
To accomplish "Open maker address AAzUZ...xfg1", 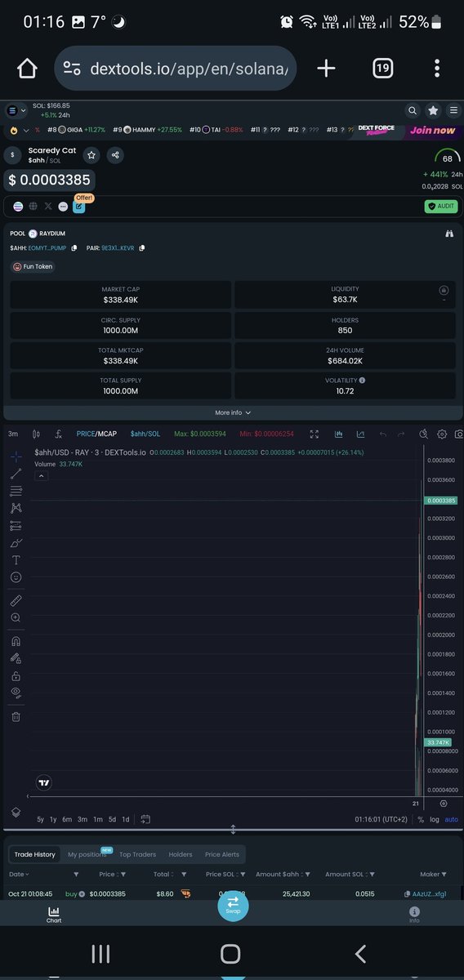I will [429, 894].
